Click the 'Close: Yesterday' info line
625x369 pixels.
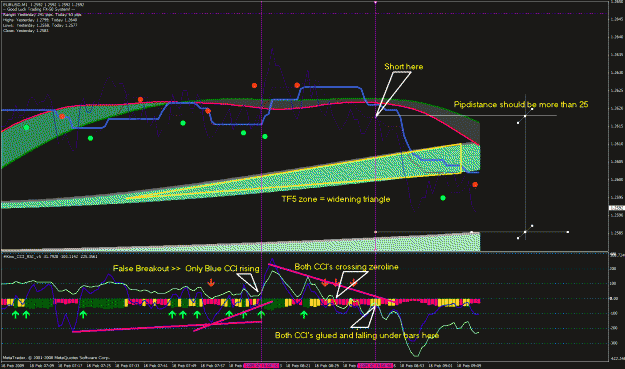tap(26, 30)
